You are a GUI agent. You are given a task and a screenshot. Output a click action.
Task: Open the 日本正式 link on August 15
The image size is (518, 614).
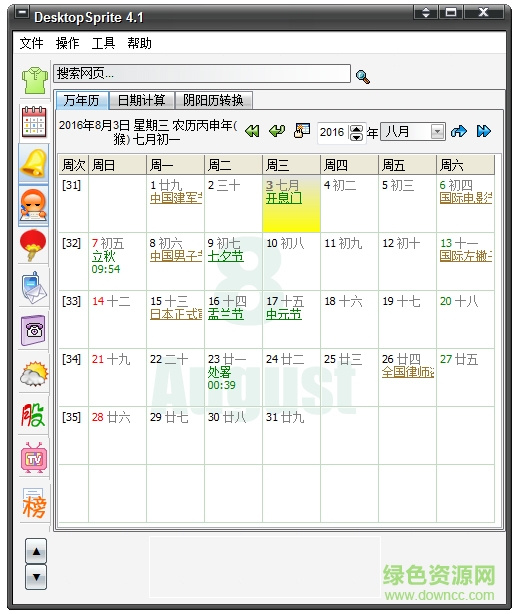[176, 314]
